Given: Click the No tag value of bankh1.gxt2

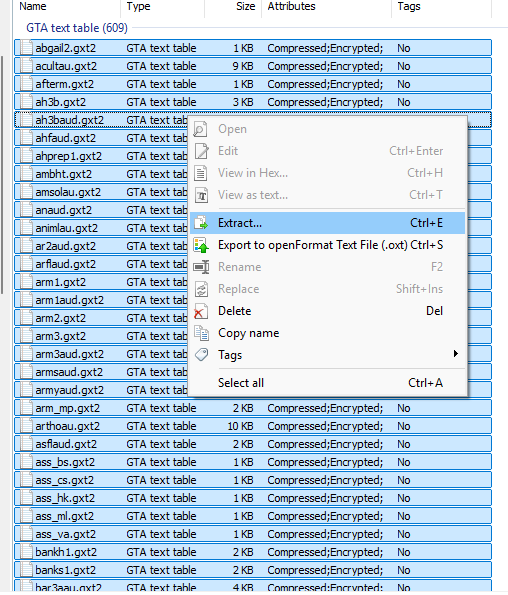Looking at the screenshot, I should pos(404,552).
